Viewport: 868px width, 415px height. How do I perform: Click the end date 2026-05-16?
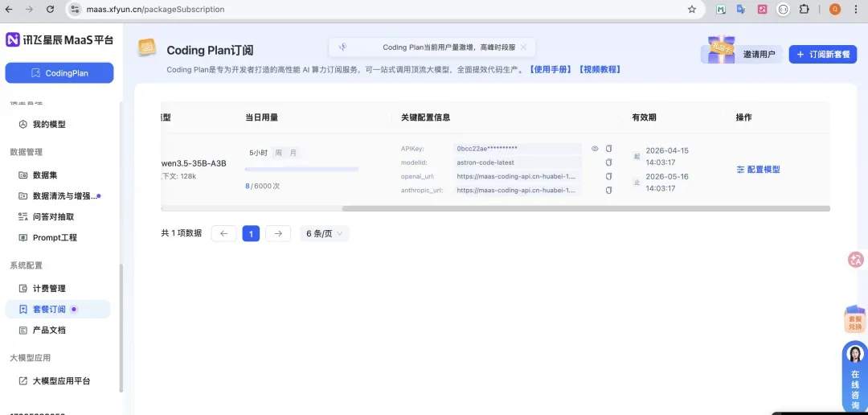pos(667,177)
